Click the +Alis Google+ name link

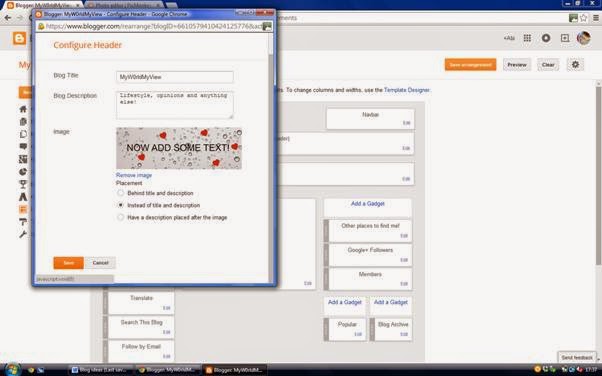[509, 38]
